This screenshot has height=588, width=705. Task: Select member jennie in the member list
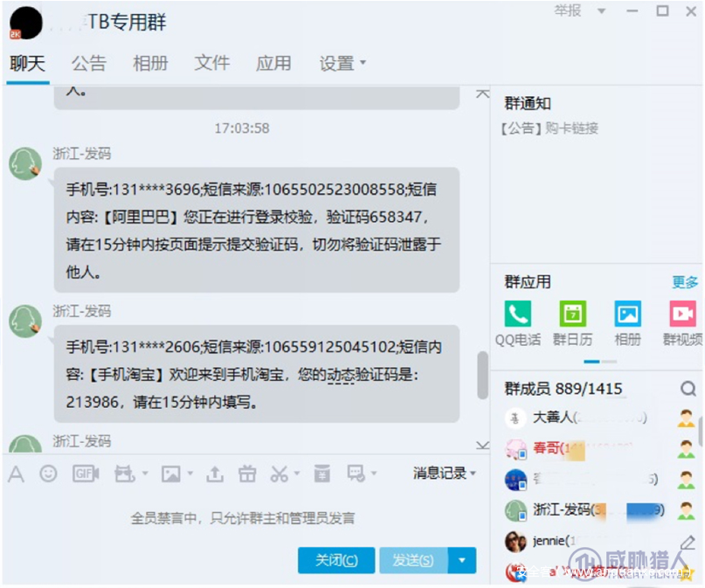click(x=549, y=540)
